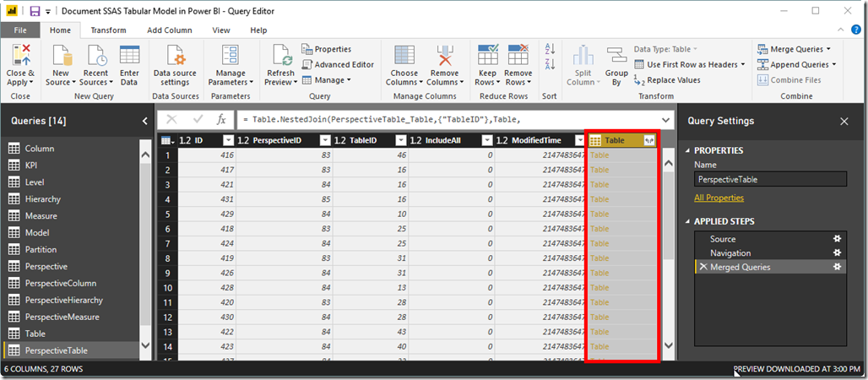868x380 pixels.
Task: Open filter dropdown for ID column
Action: pos(228,141)
